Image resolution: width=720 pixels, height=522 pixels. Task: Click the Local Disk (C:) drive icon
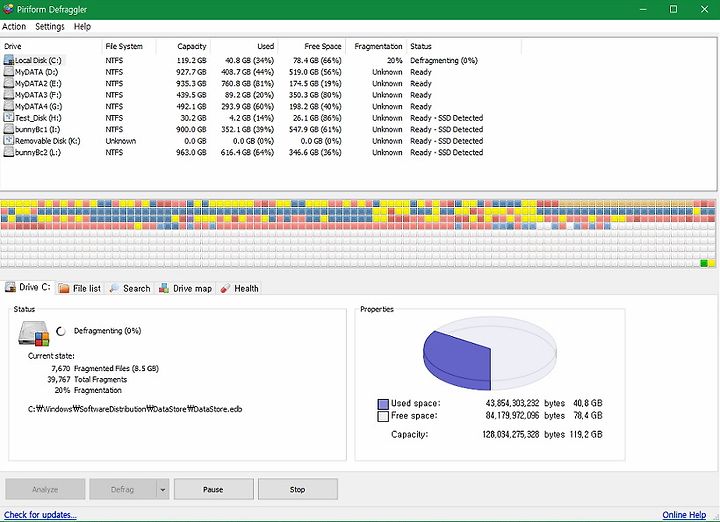pyautogui.click(x=9, y=60)
